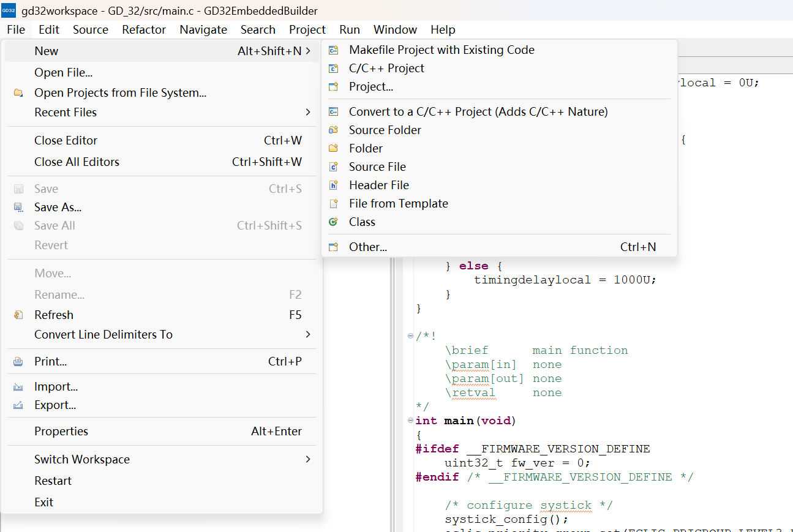793x532 pixels.
Task: Click the Print printer icon
Action: click(x=18, y=362)
